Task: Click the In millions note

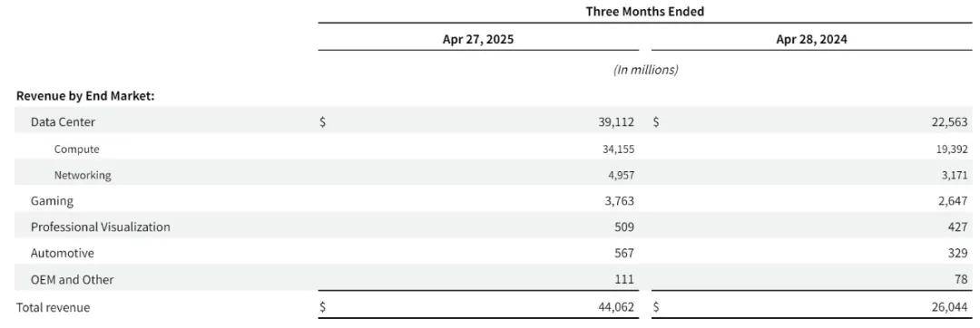Action: (x=645, y=70)
